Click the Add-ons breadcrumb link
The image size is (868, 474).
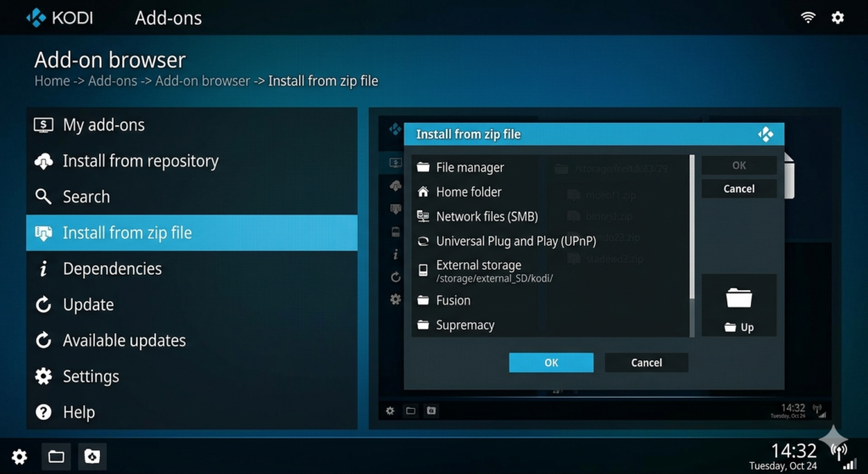click(x=113, y=81)
